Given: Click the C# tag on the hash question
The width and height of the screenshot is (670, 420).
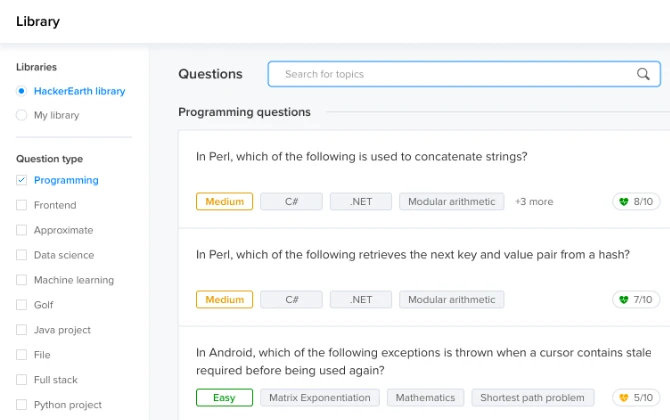Looking at the screenshot, I should (x=291, y=300).
